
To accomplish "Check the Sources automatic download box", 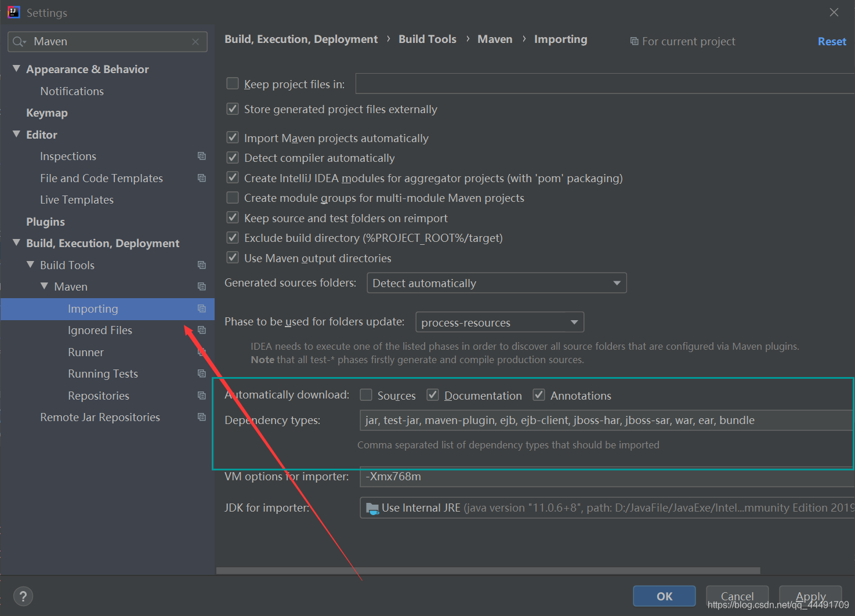I will 366,395.
